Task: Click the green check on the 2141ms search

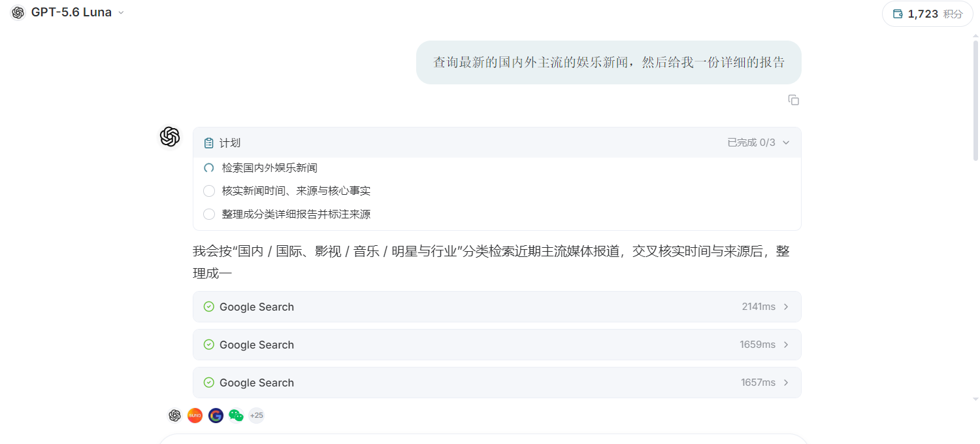Action: tap(209, 307)
